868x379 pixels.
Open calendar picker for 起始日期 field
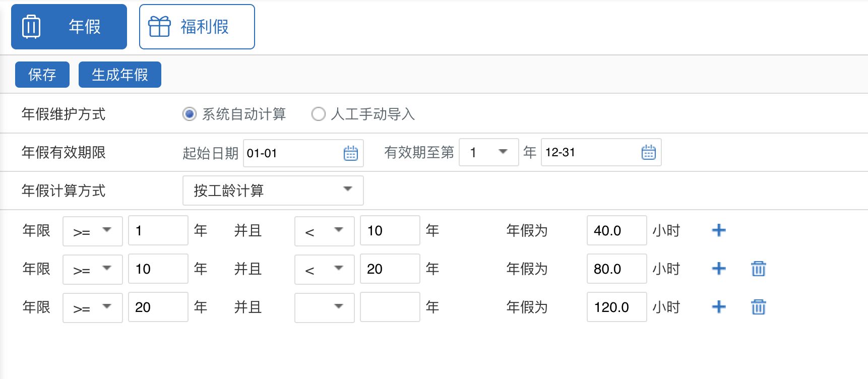coord(350,153)
